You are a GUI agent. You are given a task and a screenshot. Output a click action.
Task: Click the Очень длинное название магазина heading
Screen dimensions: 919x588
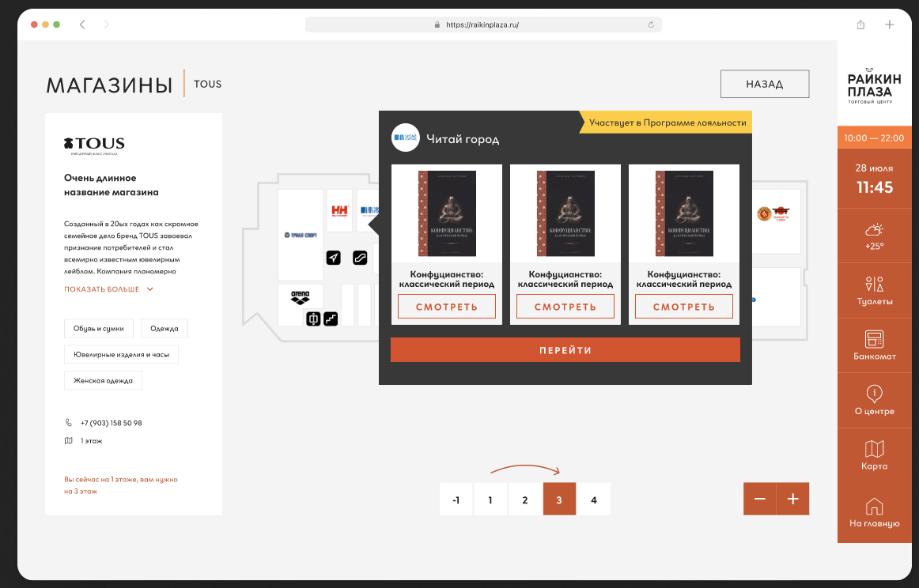point(112,185)
